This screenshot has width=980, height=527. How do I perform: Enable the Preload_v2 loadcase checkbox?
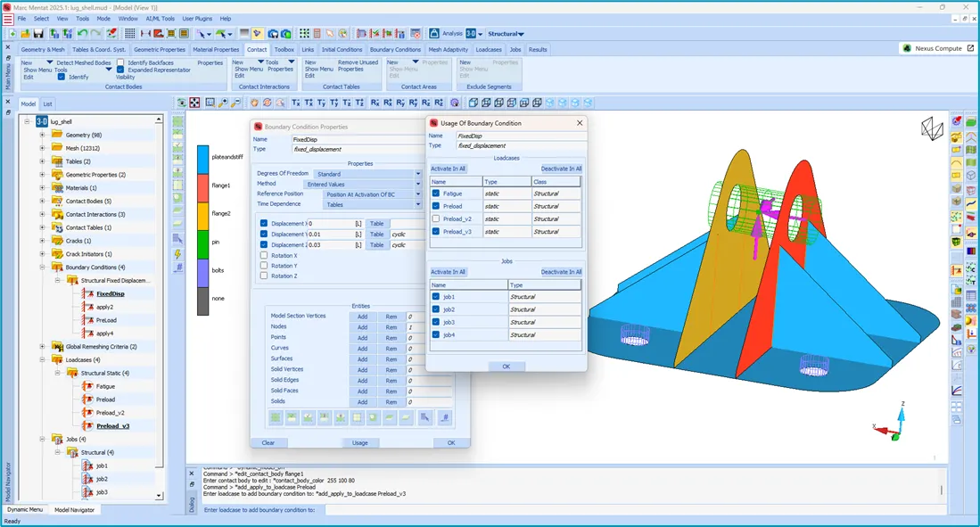[x=436, y=218]
